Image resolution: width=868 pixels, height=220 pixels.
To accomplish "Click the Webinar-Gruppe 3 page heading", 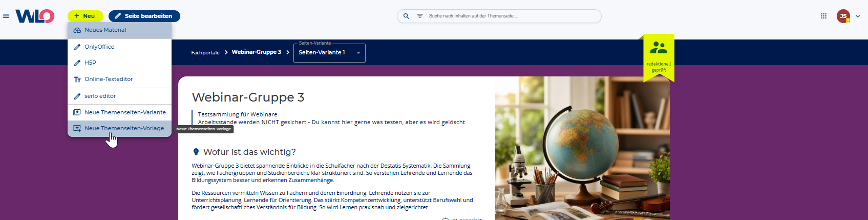I will click(248, 97).
